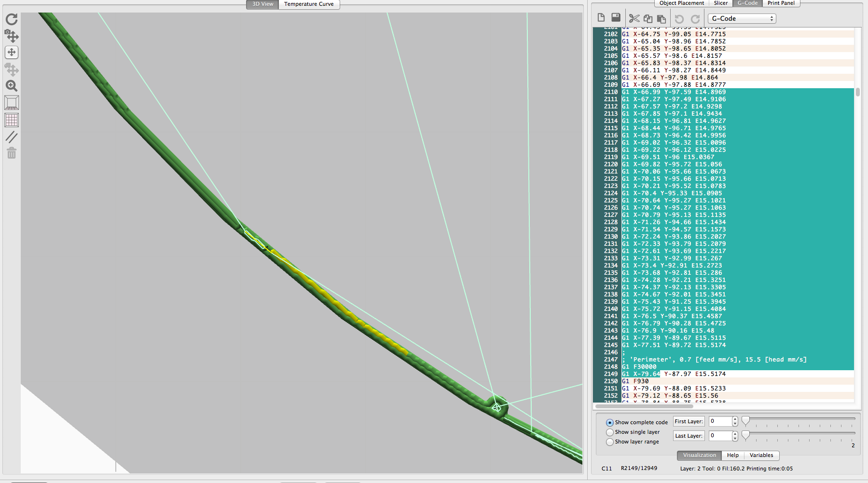Viewport: 868px width, 483px height.
Task: Click the First Layer stepper arrows
Action: [x=735, y=421]
